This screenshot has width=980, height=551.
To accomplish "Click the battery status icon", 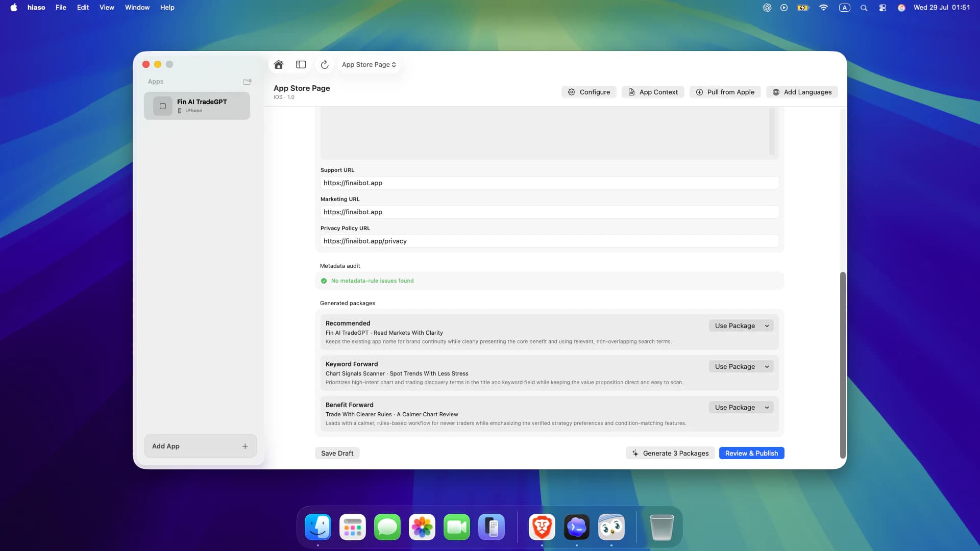I will [x=803, y=8].
